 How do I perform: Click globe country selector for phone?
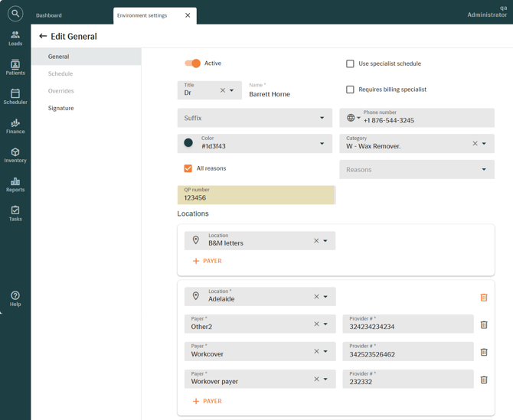click(x=353, y=118)
